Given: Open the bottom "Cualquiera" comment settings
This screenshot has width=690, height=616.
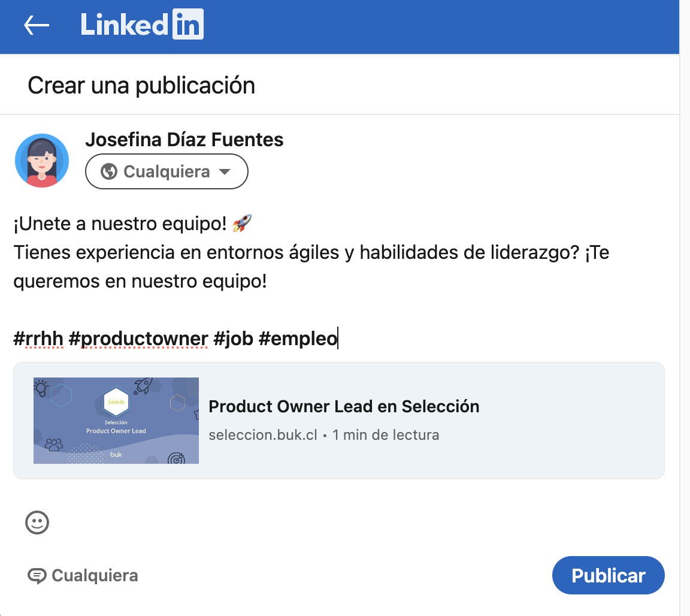Looking at the screenshot, I should pos(95,576).
